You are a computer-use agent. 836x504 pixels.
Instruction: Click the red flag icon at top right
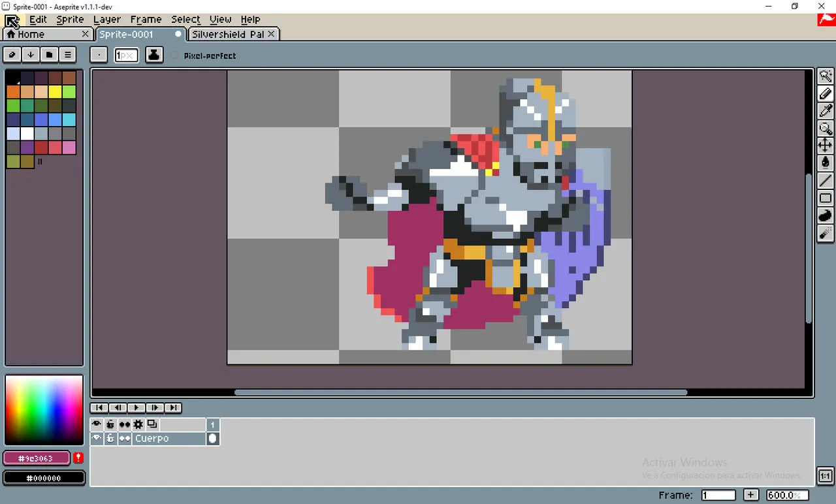pos(826,20)
